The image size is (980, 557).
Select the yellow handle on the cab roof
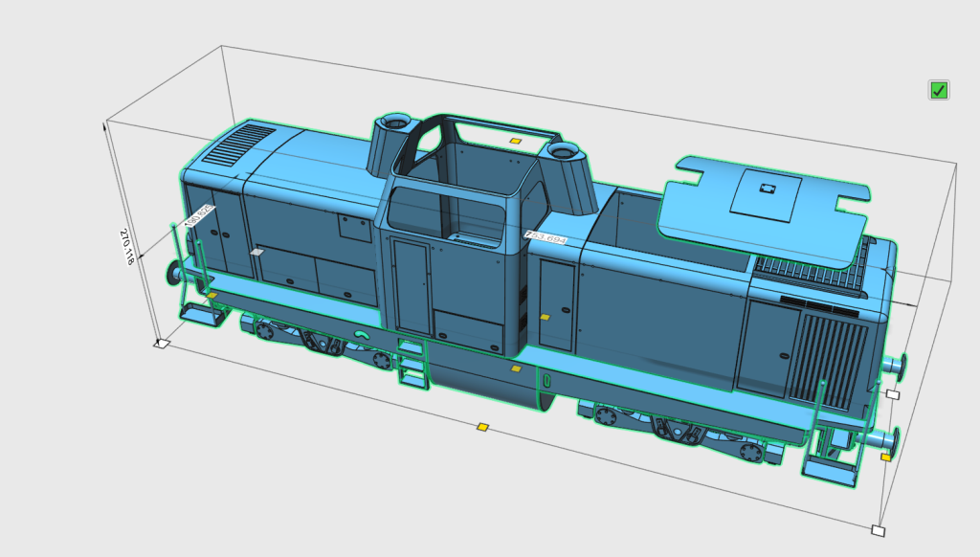point(515,142)
